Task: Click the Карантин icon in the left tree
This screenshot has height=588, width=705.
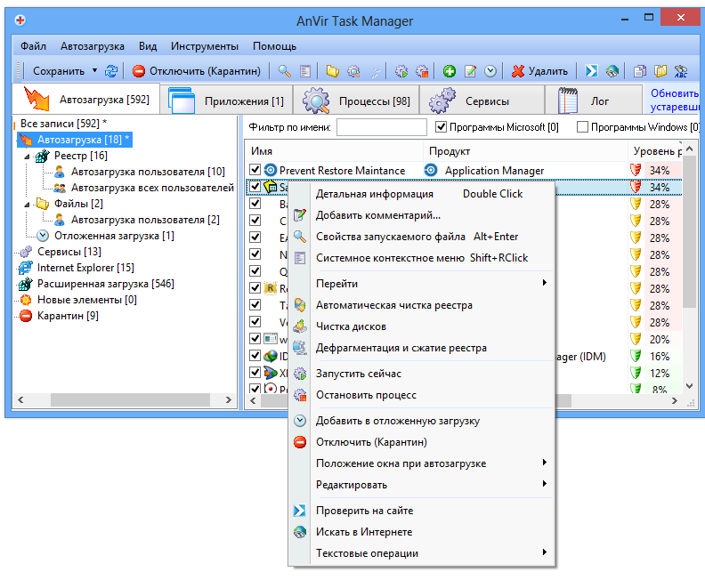Action: (26, 316)
